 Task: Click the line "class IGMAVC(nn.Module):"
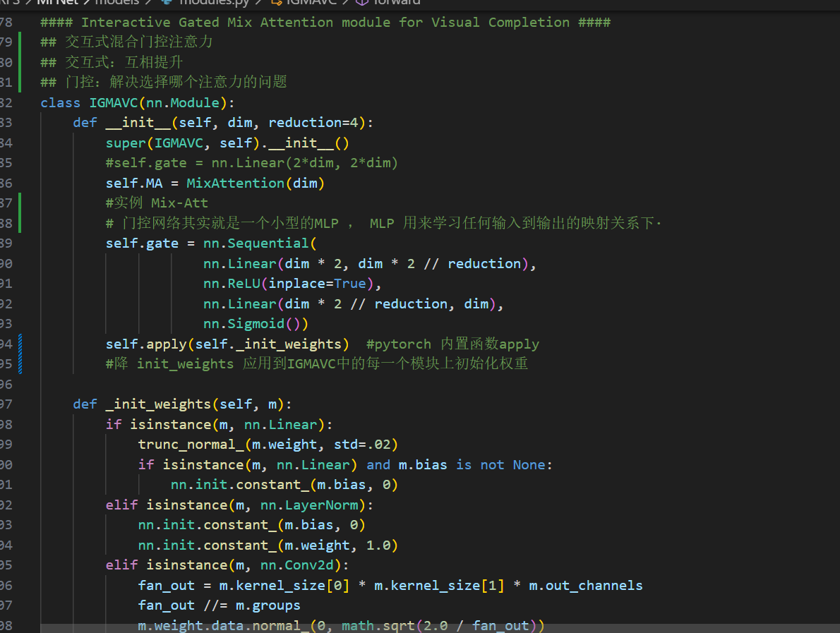pos(138,103)
